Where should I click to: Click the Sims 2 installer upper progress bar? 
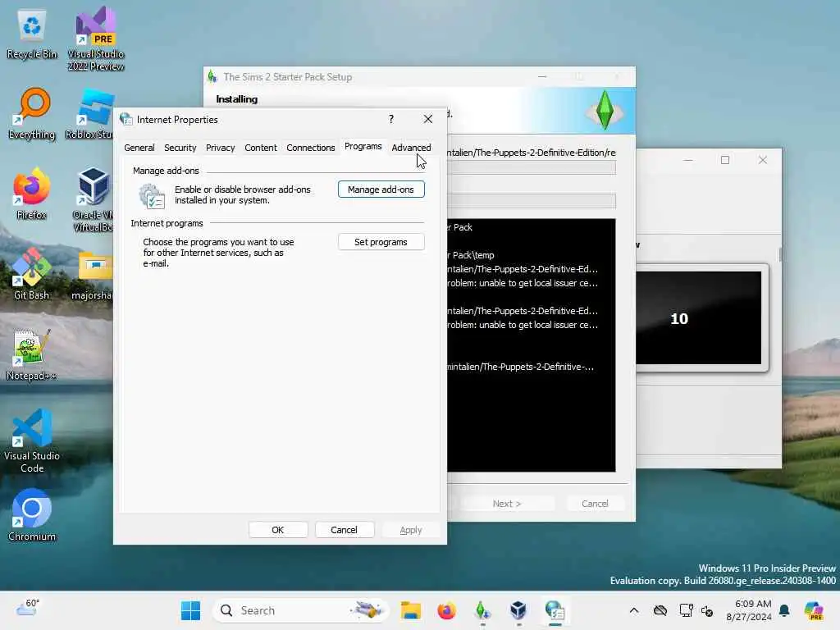pyautogui.click(x=532, y=167)
